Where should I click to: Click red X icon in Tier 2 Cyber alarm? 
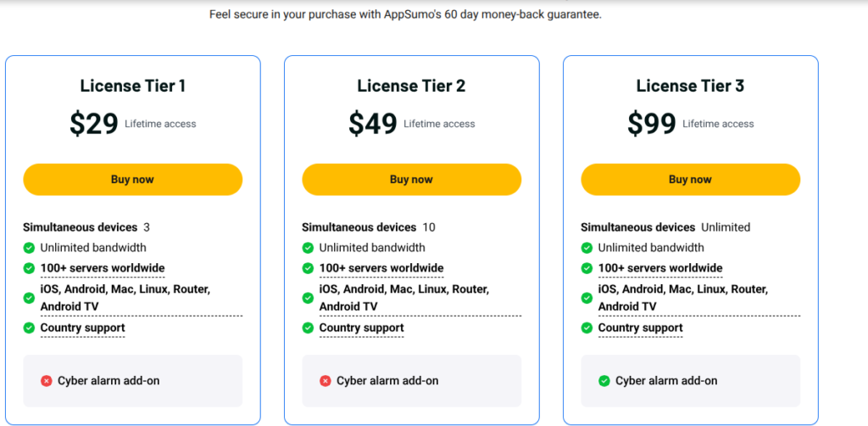(x=325, y=381)
